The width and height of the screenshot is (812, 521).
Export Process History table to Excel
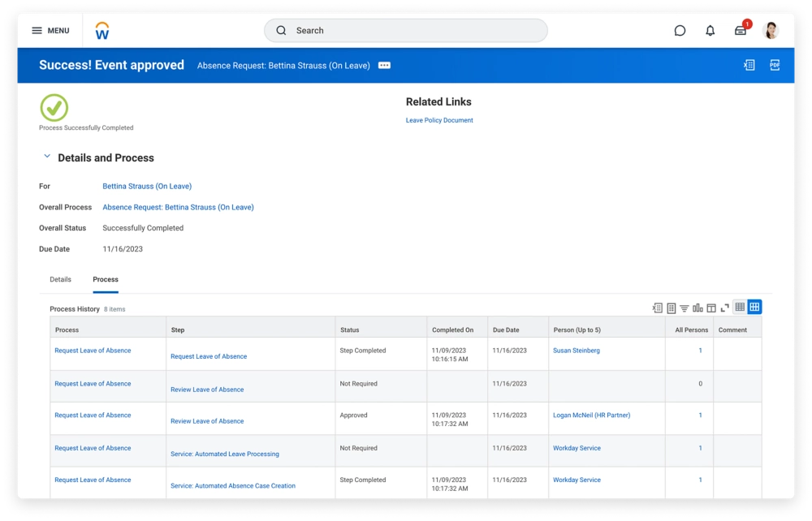click(658, 308)
